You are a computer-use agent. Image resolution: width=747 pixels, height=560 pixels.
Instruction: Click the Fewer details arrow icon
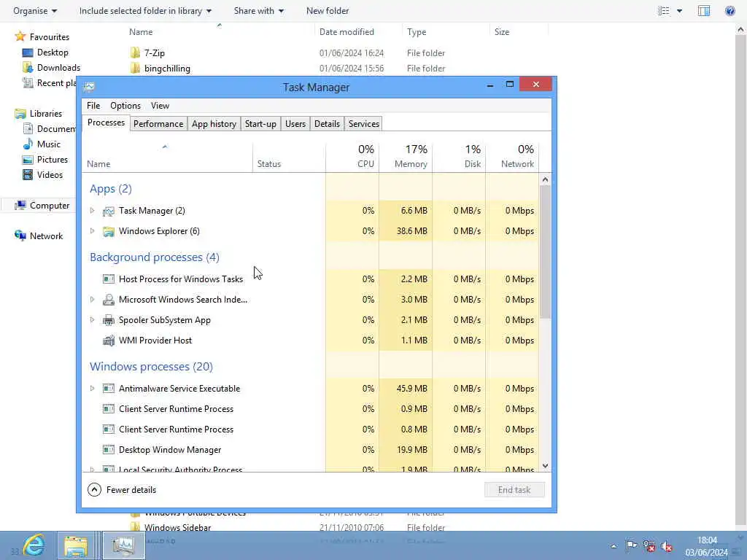tap(94, 489)
